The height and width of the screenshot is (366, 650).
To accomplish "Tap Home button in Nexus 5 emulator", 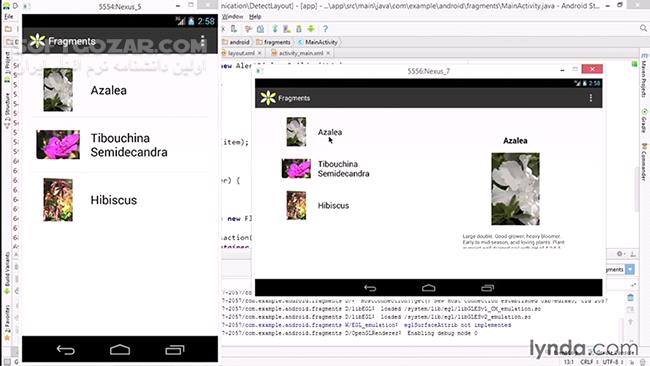I will click(120, 350).
